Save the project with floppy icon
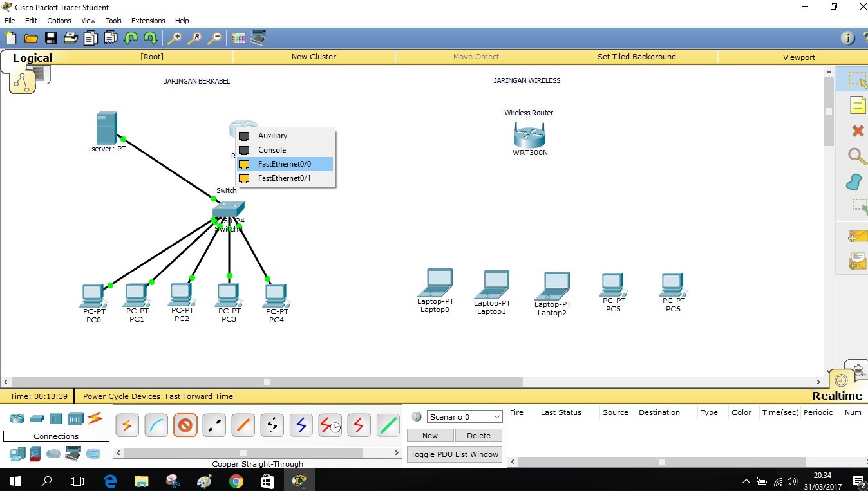The height and width of the screenshot is (491, 868). [50, 38]
